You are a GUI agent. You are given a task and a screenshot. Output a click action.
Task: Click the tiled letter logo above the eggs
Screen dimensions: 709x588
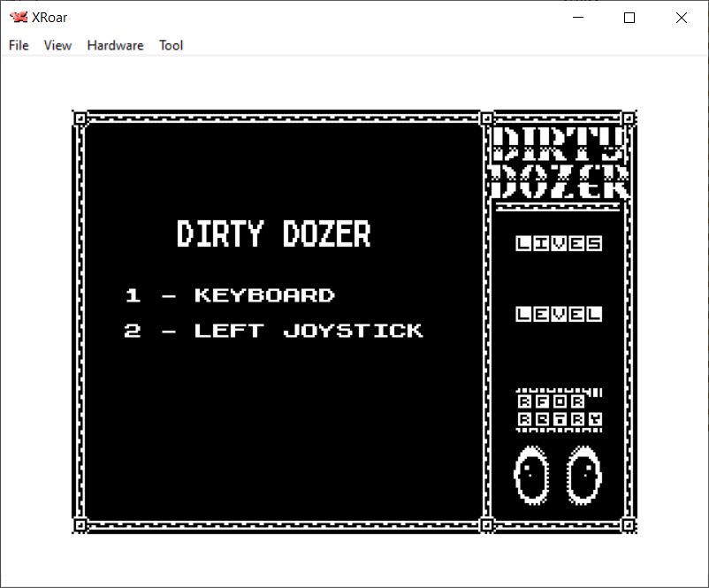[x=559, y=409]
